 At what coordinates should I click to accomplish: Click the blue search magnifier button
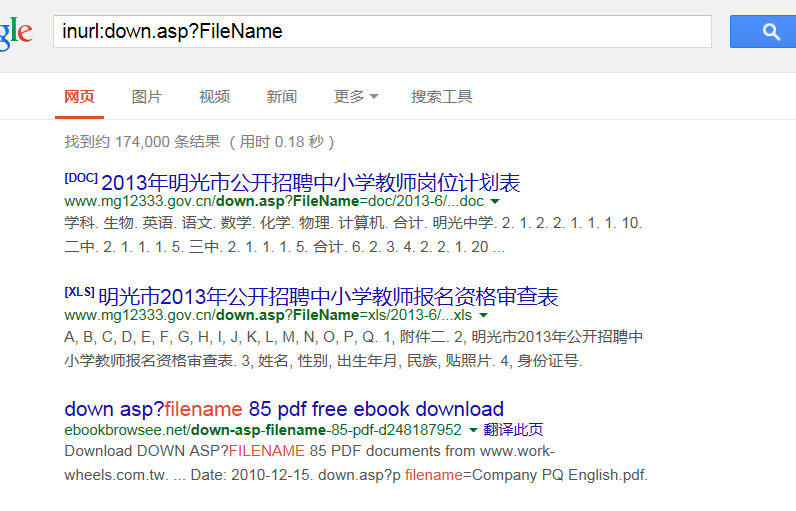pyautogui.click(x=763, y=31)
